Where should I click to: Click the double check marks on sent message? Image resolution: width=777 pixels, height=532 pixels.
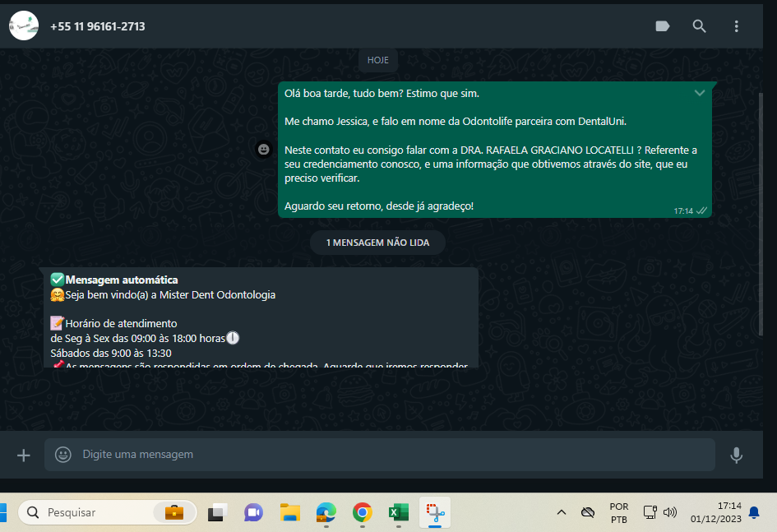tap(701, 211)
